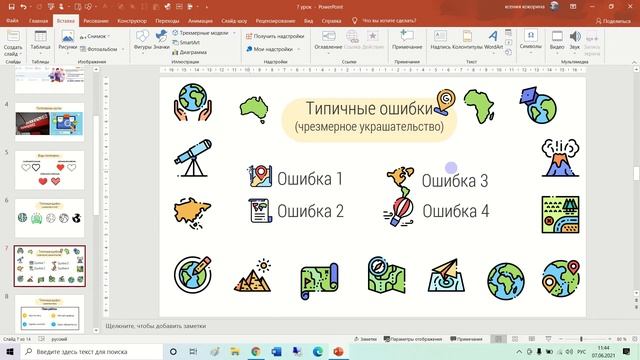This screenshot has height=360, width=640.
Task: Expand the Создать слайд dropdown
Action: 13,51
